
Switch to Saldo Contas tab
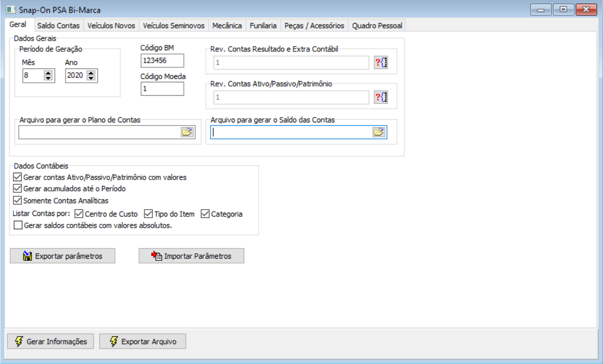[58, 26]
